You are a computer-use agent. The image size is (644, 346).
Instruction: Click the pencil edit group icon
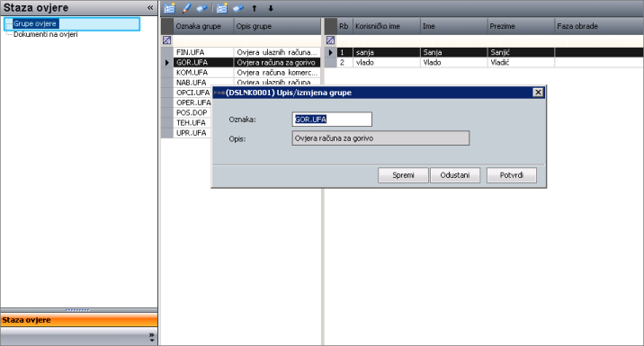tap(186, 8)
